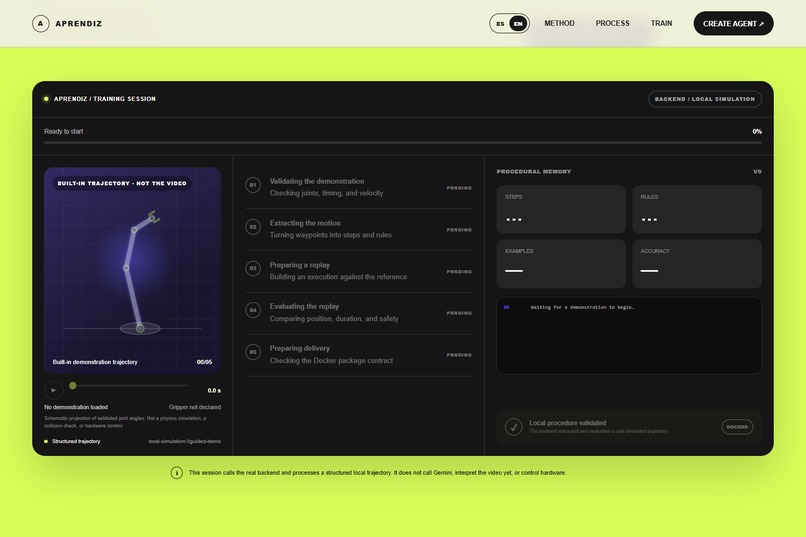Click 'Procedural Memory' heading
The image size is (806, 537).
534,172
